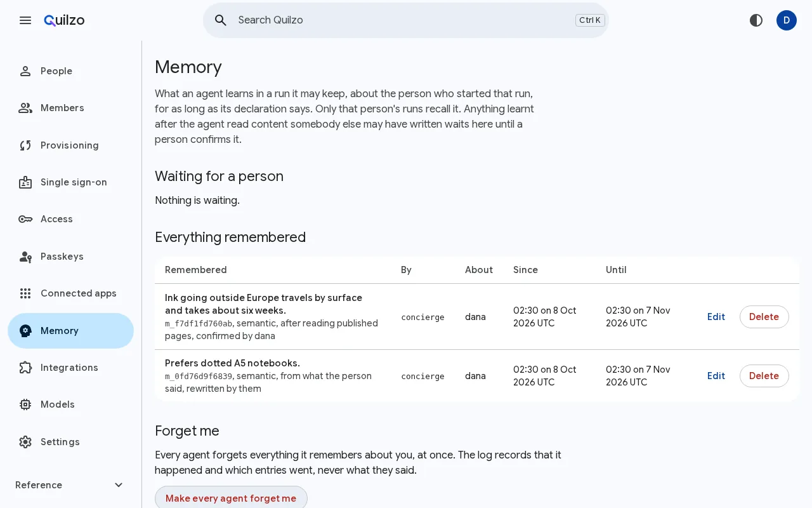The height and width of the screenshot is (508, 812).
Task: Click the Connected apps grid icon
Action: tap(25, 293)
